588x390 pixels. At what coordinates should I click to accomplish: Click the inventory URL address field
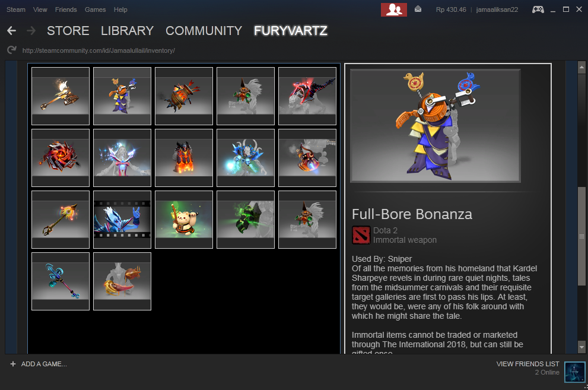[x=98, y=50]
